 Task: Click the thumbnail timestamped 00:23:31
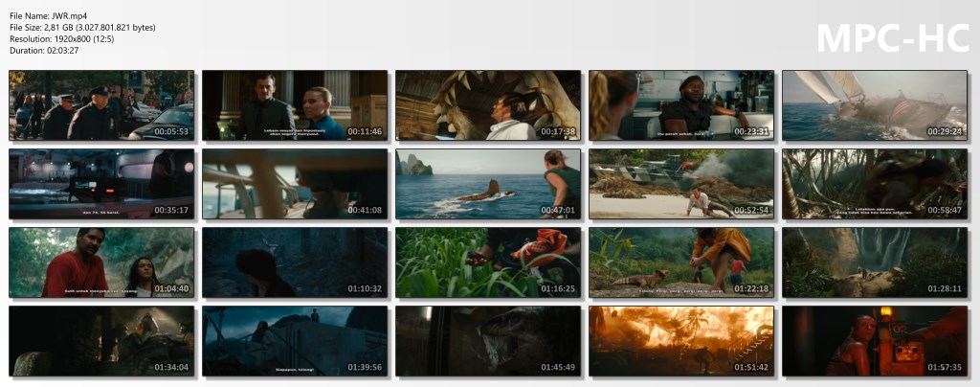click(681, 105)
